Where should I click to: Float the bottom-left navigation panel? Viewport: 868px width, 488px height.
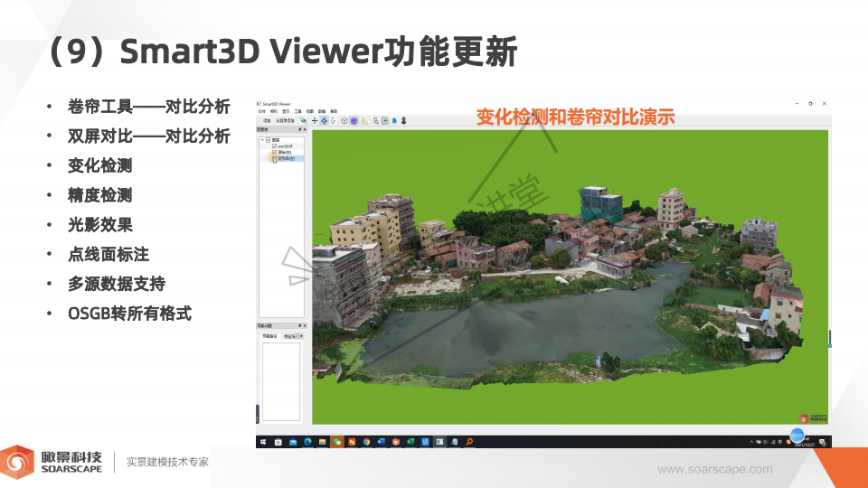[299, 325]
